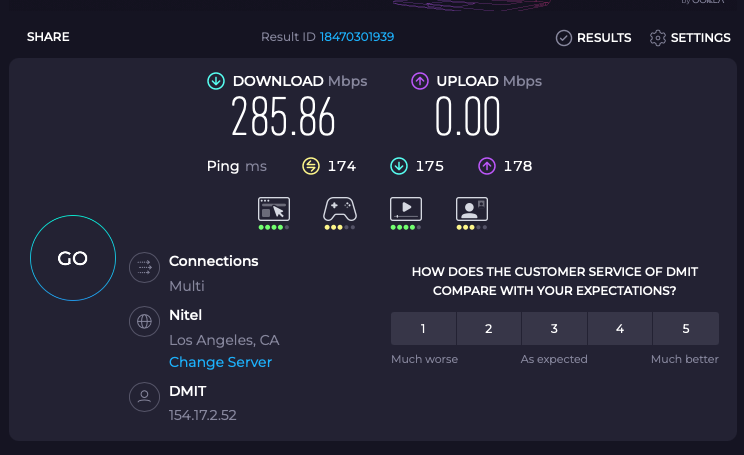This screenshot has width=744, height=455.
Task: Select rating 4 for DMIT service
Action: [620, 329]
